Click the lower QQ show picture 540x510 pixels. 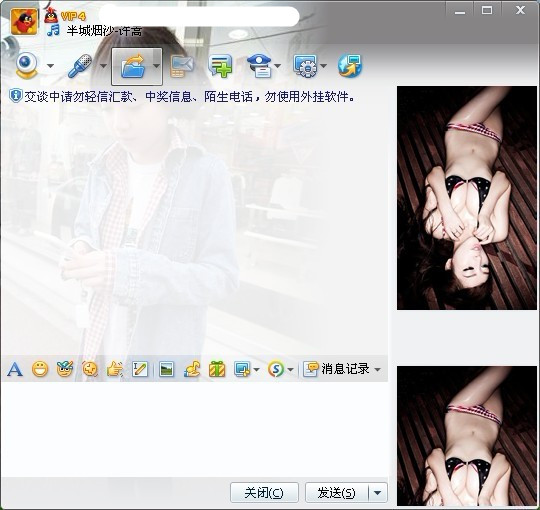[467, 436]
